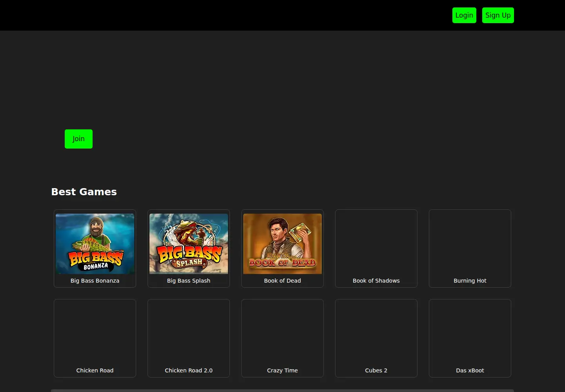
Task: Click the "Big Bass Bonanza" title text
Action: pos(95,281)
